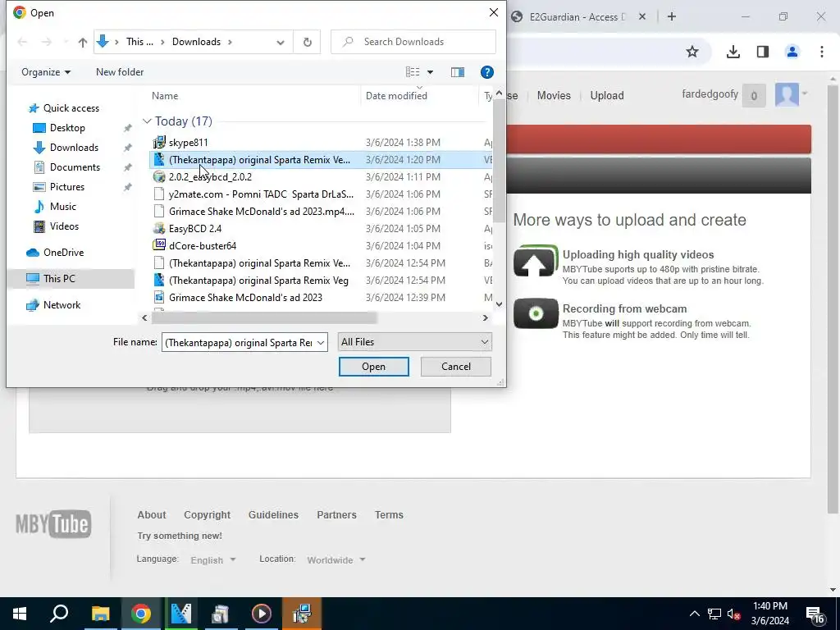
Task: Refresh the Downloads folder listing
Action: (307, 42)
